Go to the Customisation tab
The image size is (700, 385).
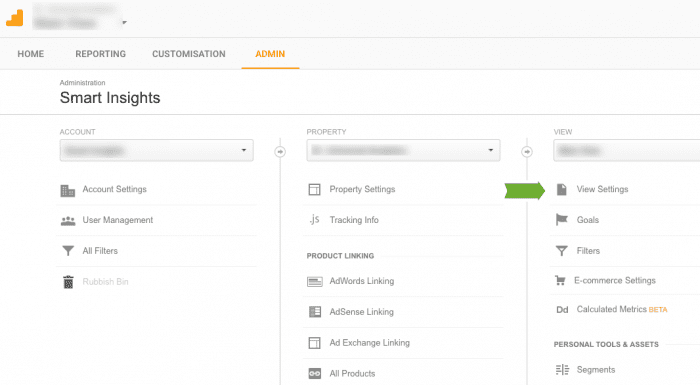[x=189, y=54]
